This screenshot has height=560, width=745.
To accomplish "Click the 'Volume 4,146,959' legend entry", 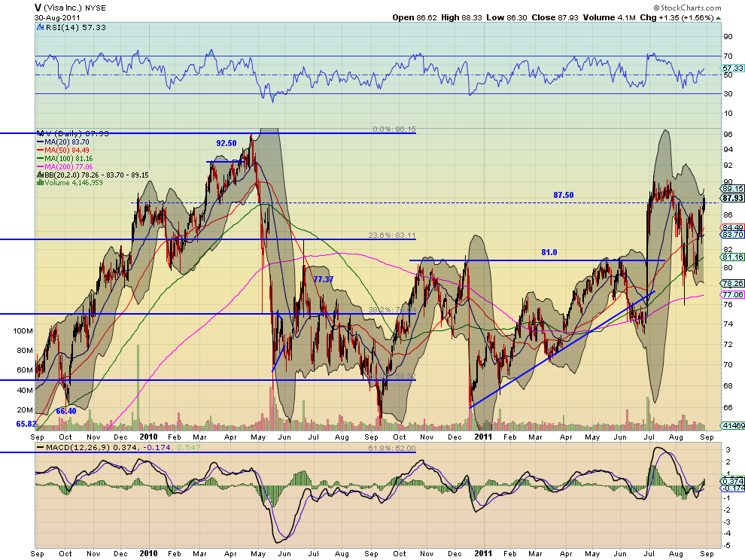I will point(74,183).
